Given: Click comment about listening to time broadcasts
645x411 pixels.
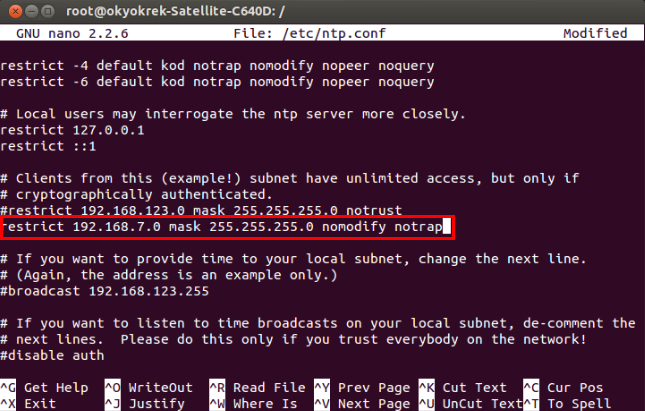Looking at the screenshot, I should [x=318, y=323].
